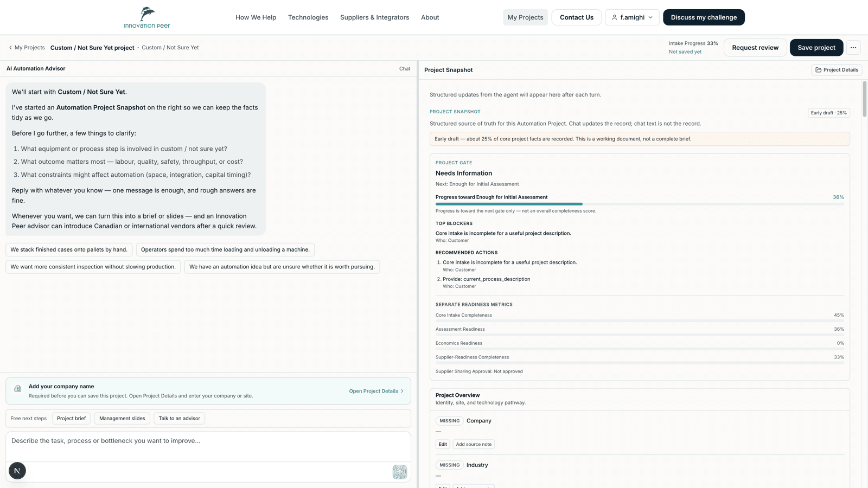Open Project Details button in snapshot header
Screen dimensions: 868x488
(837, 70)
